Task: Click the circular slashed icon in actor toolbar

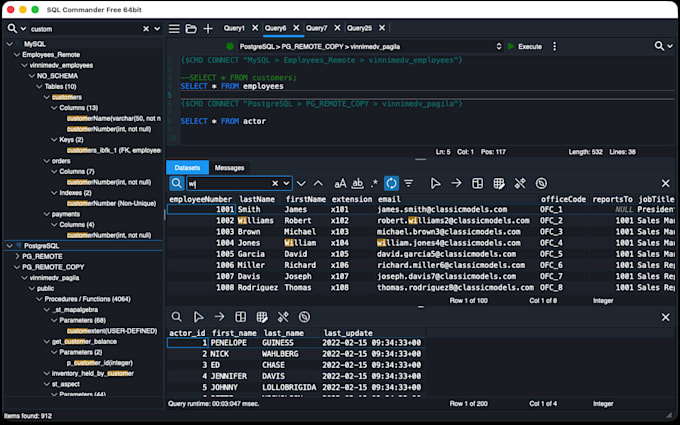Action: [304, 317]
